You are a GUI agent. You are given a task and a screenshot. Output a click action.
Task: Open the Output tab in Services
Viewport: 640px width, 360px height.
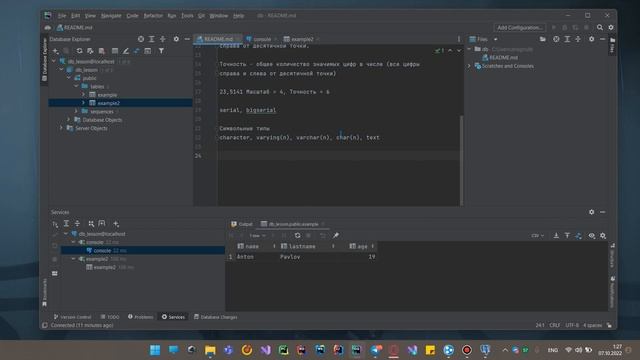click(x=242, y=224)
